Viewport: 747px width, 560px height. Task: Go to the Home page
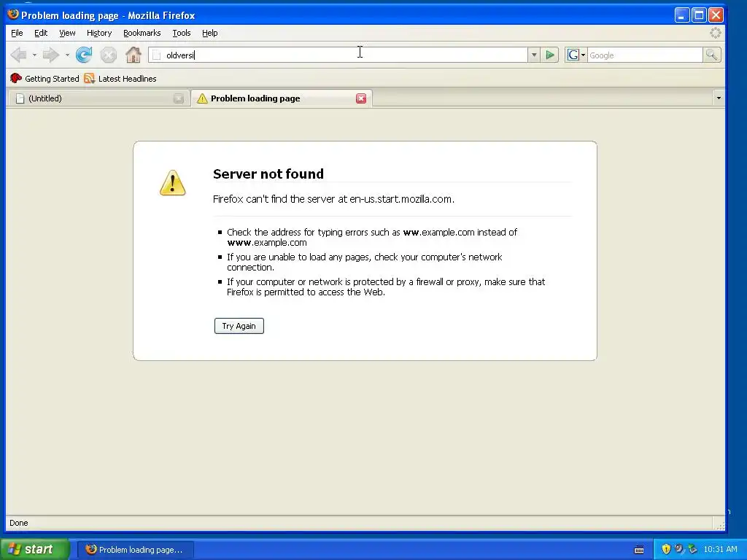point(133,55)
